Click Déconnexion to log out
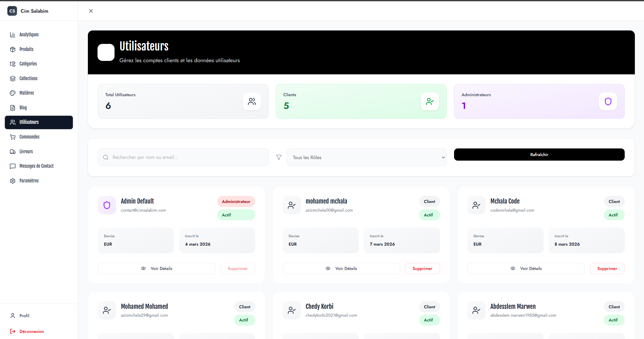The image size is (644, 339). (31, 331)
